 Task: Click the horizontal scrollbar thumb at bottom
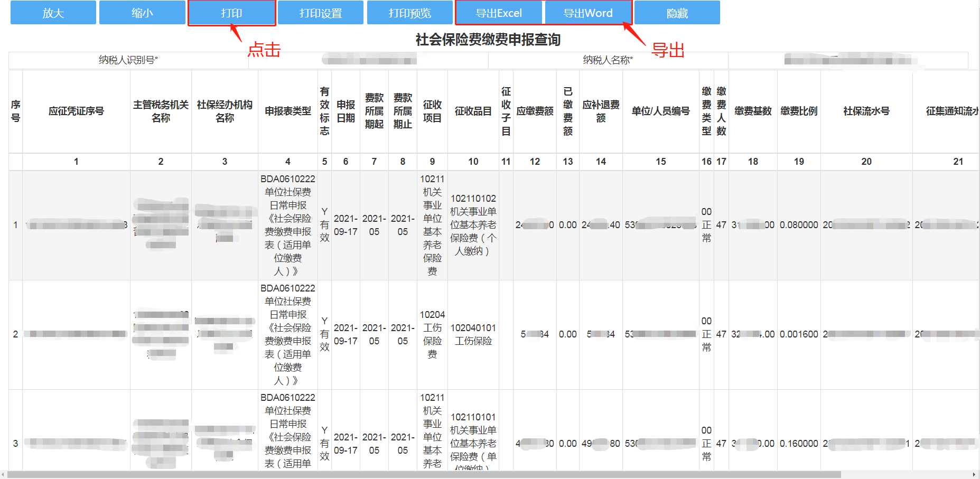coord(423,474)
